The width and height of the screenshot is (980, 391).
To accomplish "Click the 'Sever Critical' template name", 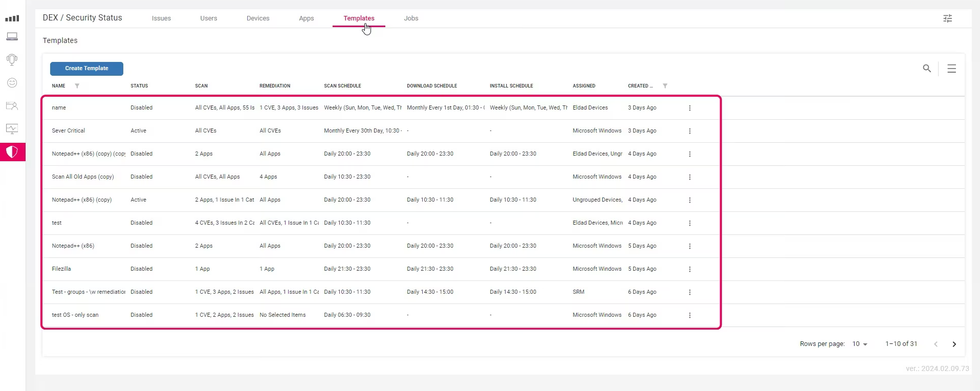I will pos(69,131).
